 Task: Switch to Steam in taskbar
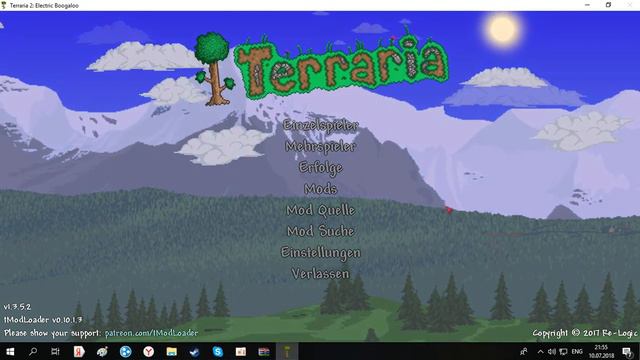pyautogui.click(x=194, y=351)
